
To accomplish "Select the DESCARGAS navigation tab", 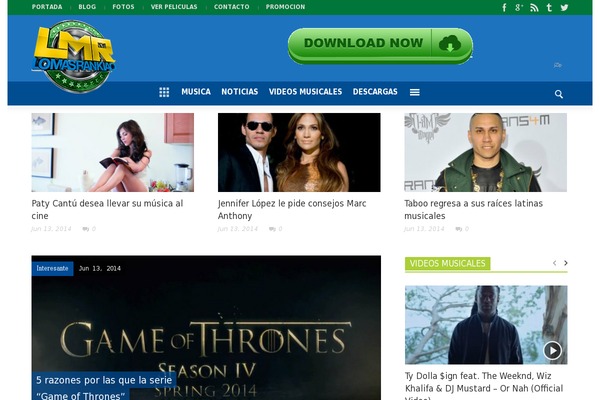I will point(375,92).
